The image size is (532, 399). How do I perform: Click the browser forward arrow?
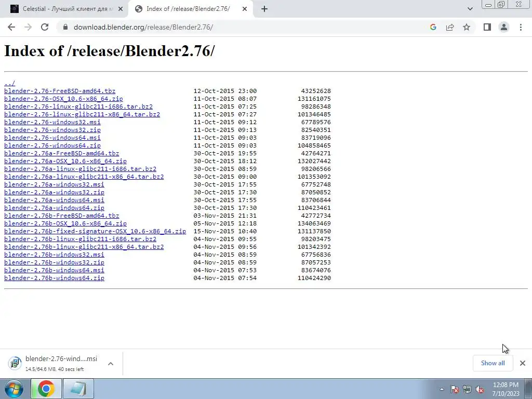28,27
